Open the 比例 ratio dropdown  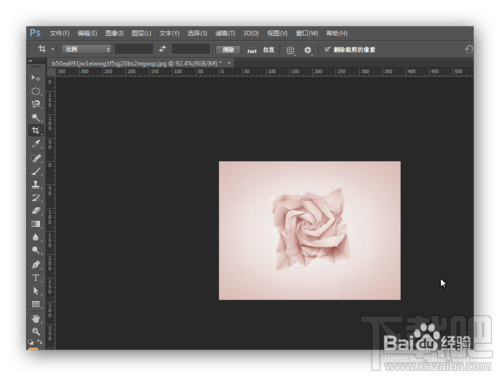tap(86, 49)
